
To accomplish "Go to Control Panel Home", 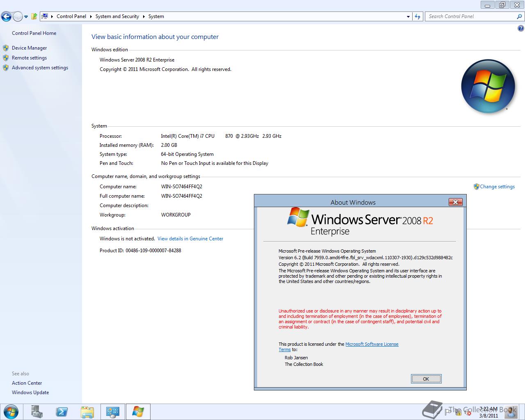I will (x=34, y=33).
